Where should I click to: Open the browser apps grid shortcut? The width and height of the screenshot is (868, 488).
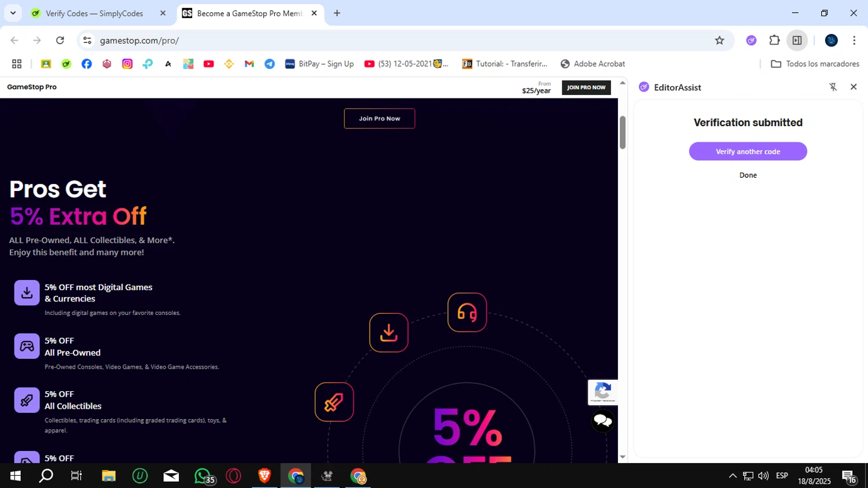(17, 64)
